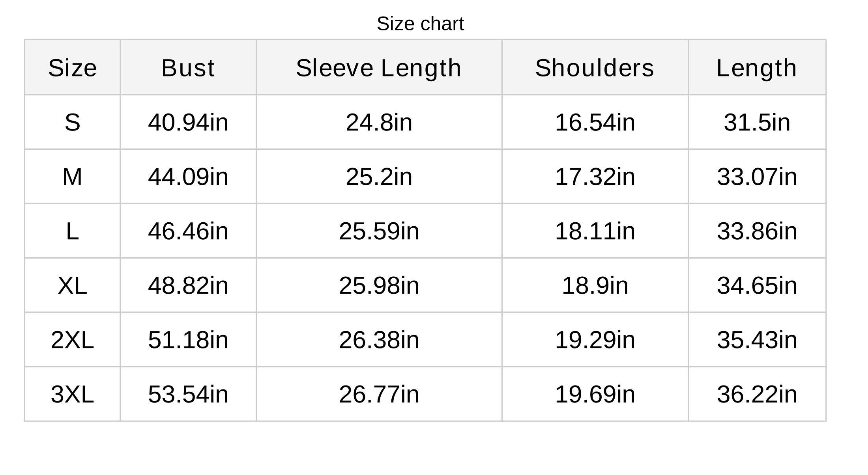Select the 26.77in sleeve length cell
This screenshot has height=475, width=868.
(379, 394)
